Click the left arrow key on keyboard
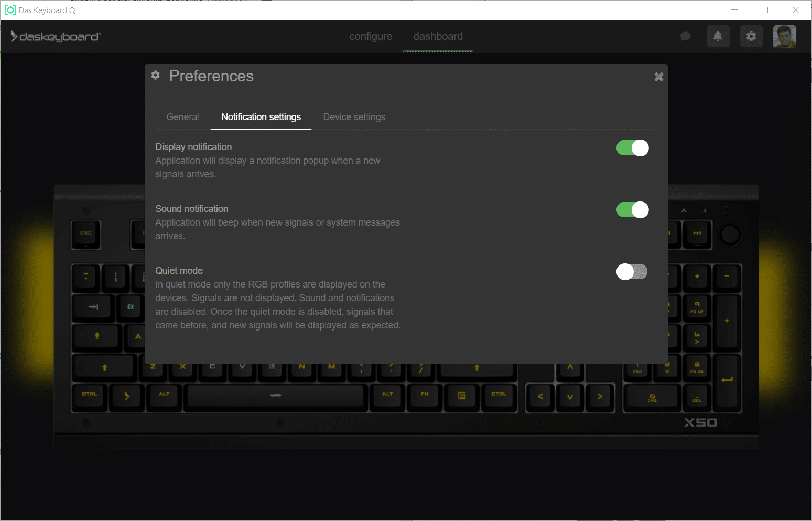812x521 pixels. pos(540,397)
